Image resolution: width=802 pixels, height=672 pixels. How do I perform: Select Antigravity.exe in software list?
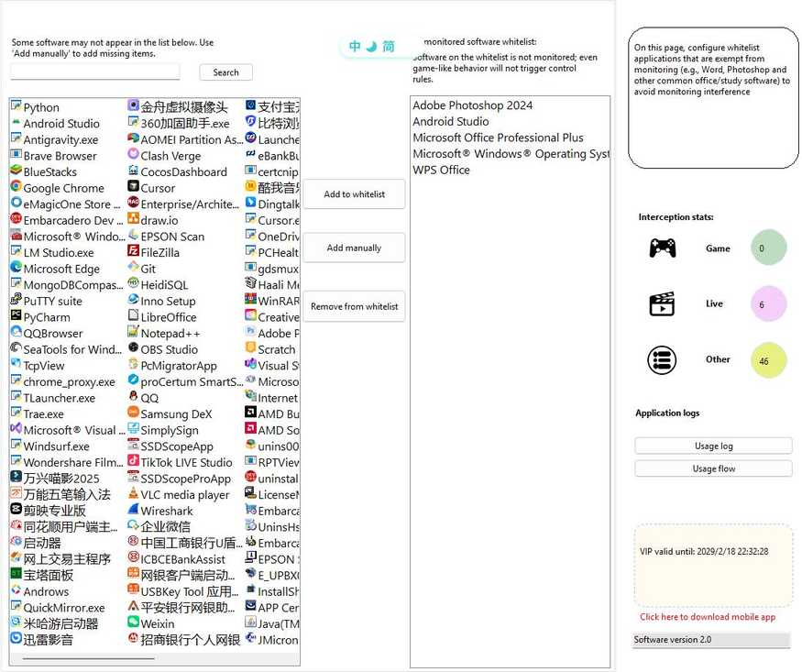tap(54, 139)
